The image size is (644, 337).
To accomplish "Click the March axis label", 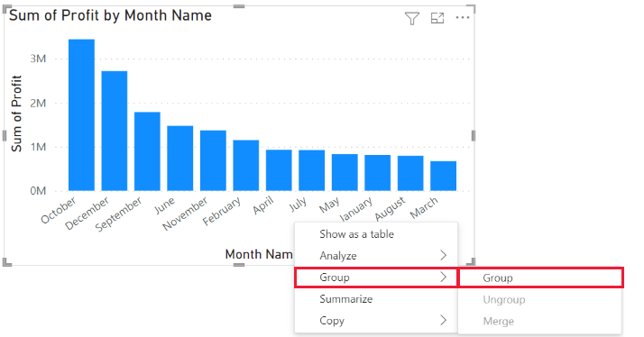I will coord(424,208).
